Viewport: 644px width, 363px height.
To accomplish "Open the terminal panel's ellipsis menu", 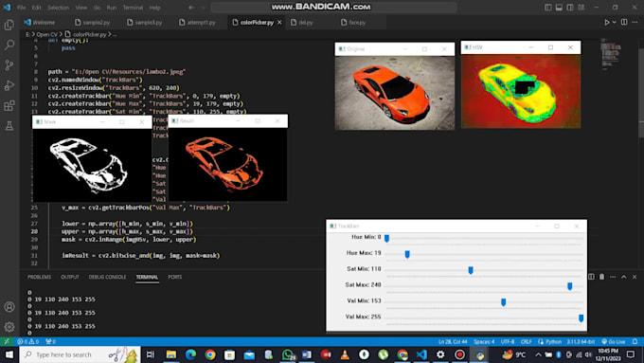I will [613, 277].
